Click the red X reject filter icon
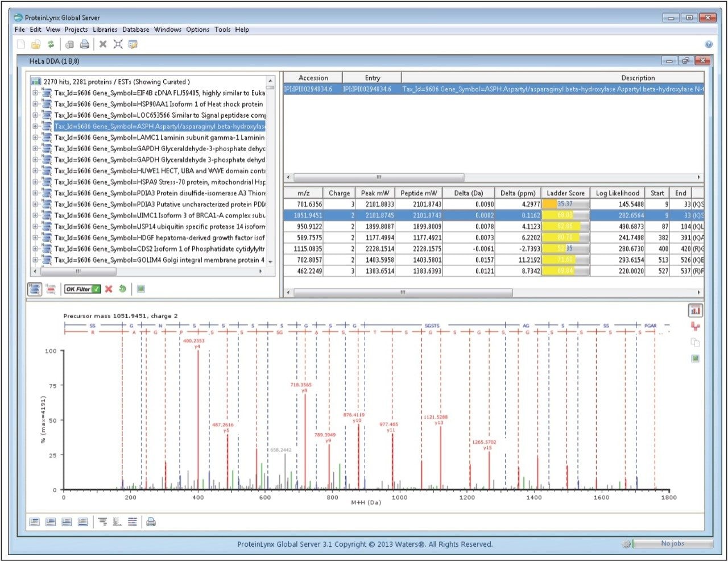Screen dimensions: 728x562 tap(109, 289)
